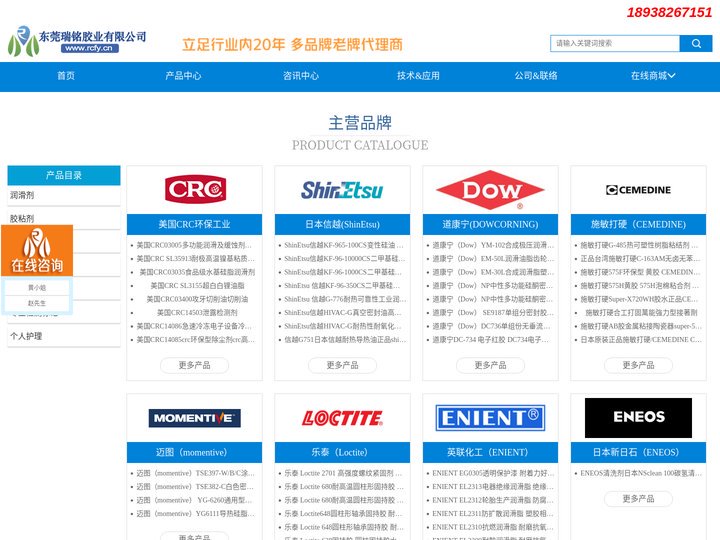Click 更多产品 under 道康宁 DOWCORNING
The image size is (720, 540).
490,365
